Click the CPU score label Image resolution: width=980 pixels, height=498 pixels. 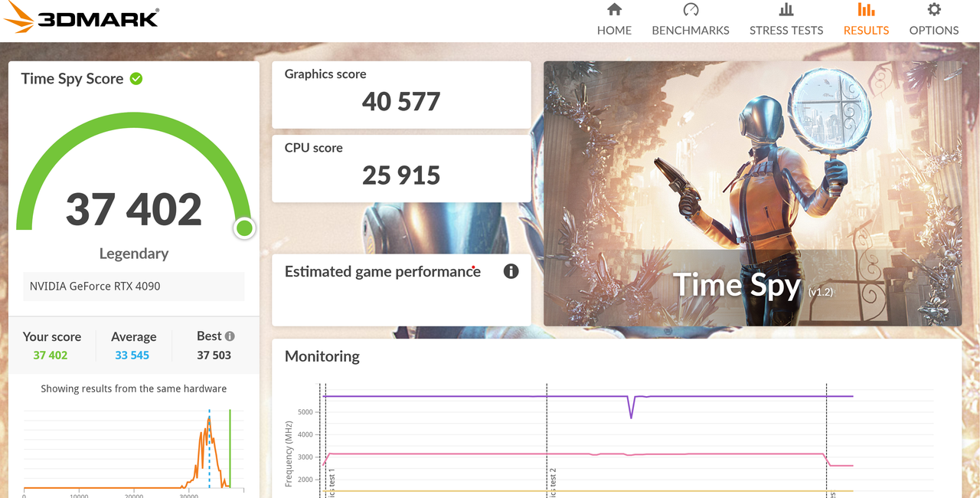pyautogui.click(x=313, y=148)
